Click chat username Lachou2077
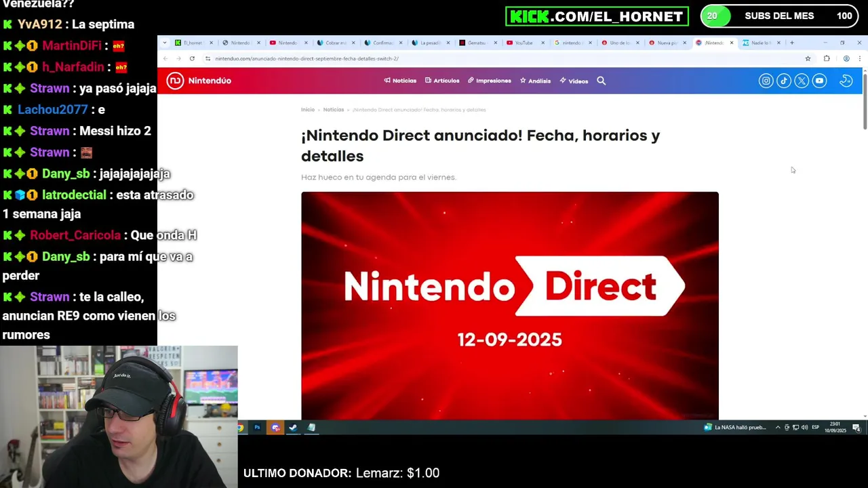Image resolution: width=868 pixels, height=488 pixels. coord(53,110)
